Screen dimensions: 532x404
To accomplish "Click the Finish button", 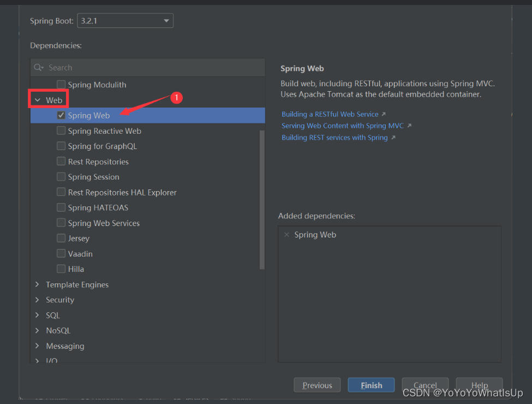I will (x=371, y=385).
